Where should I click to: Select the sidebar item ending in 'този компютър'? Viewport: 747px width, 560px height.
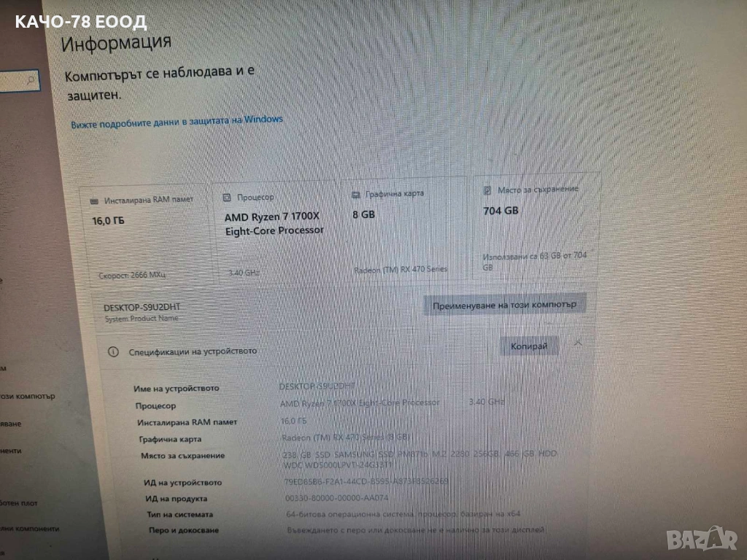28,396
